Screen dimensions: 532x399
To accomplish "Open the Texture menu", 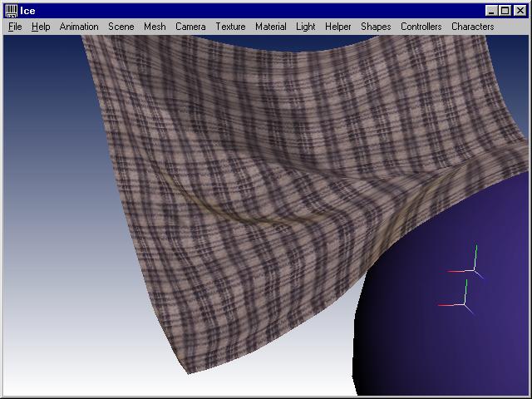I will (x=230, y=27).
